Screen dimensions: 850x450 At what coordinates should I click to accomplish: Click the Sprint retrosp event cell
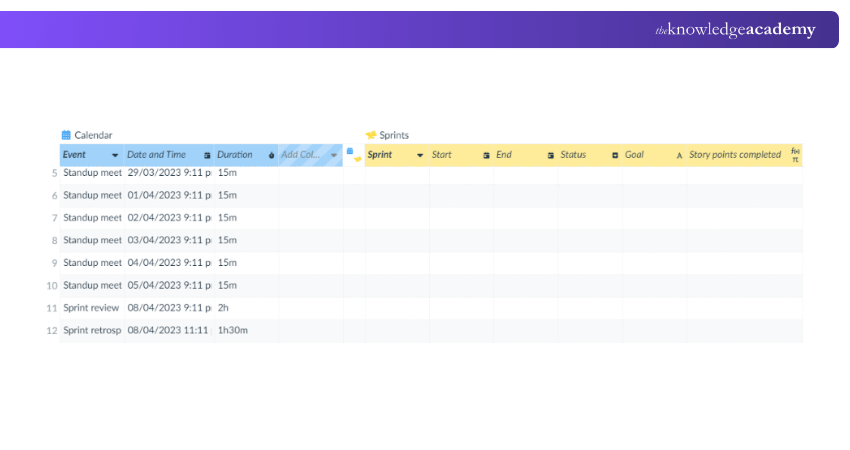click(x=92, y=330)
